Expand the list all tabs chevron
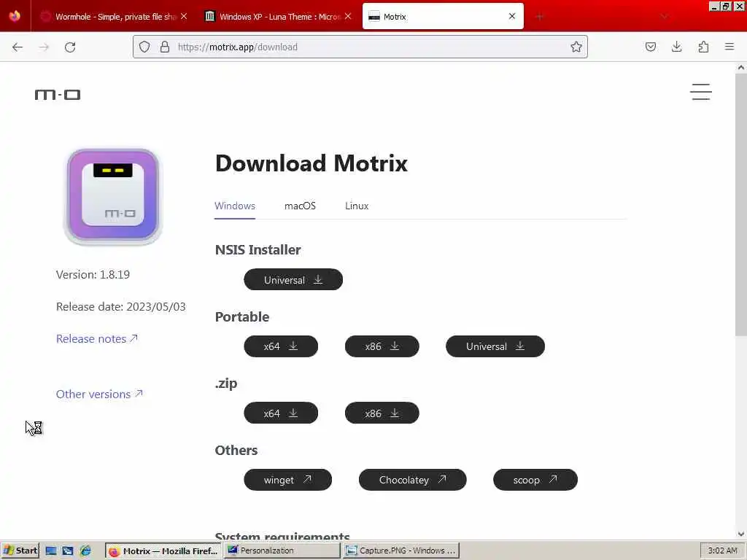Screen dimensions: 747x560 pyautogui.click(x=664, y=17)
